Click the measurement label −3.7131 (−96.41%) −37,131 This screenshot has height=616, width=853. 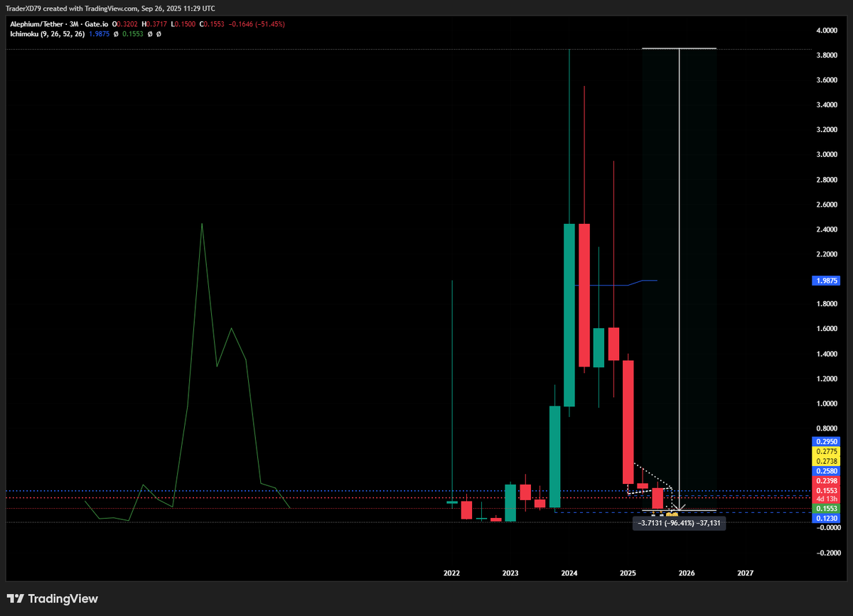[679, 523]
